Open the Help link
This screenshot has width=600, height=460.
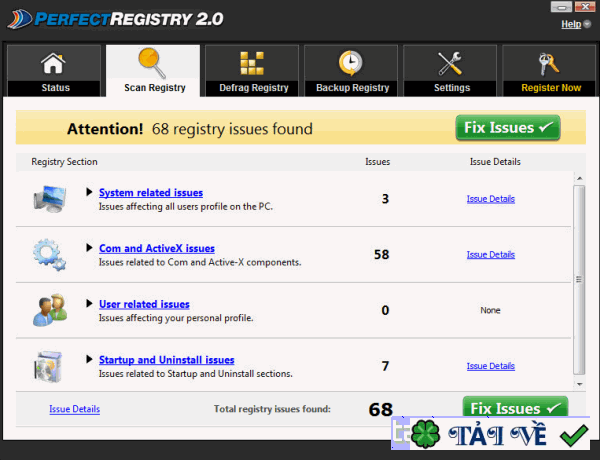[571, 24]
